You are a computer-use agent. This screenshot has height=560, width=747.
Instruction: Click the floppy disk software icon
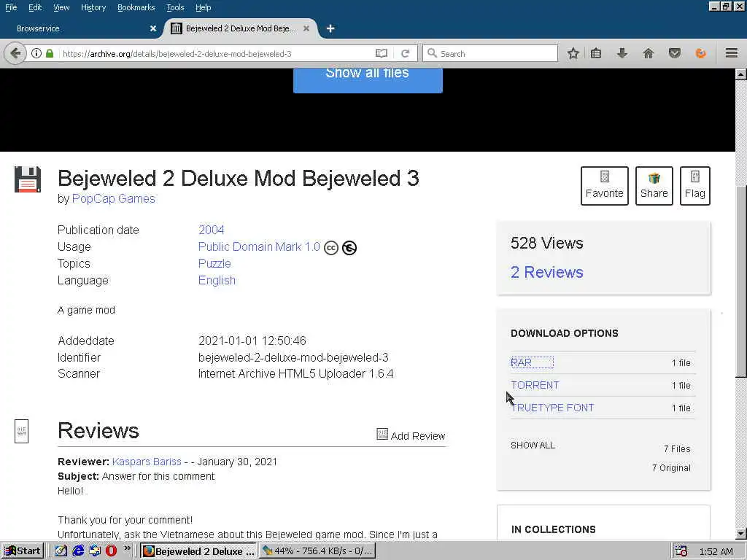28,179
